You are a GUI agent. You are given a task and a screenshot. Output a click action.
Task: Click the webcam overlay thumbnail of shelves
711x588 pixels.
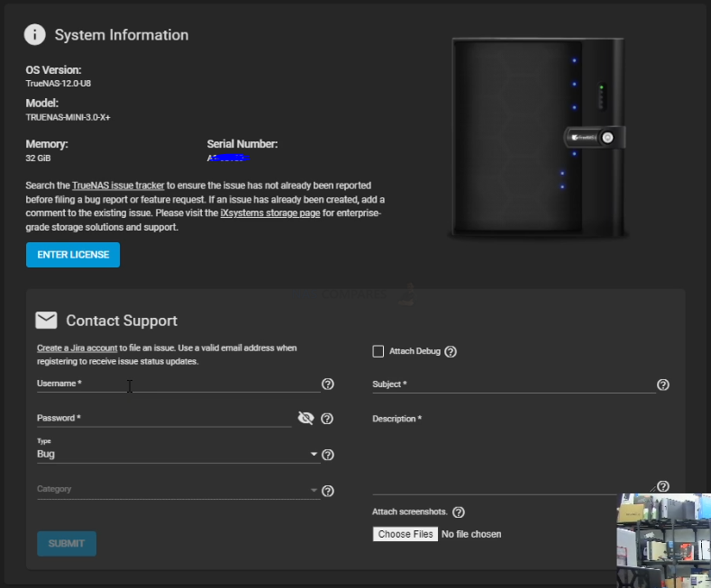pos(664,540)
